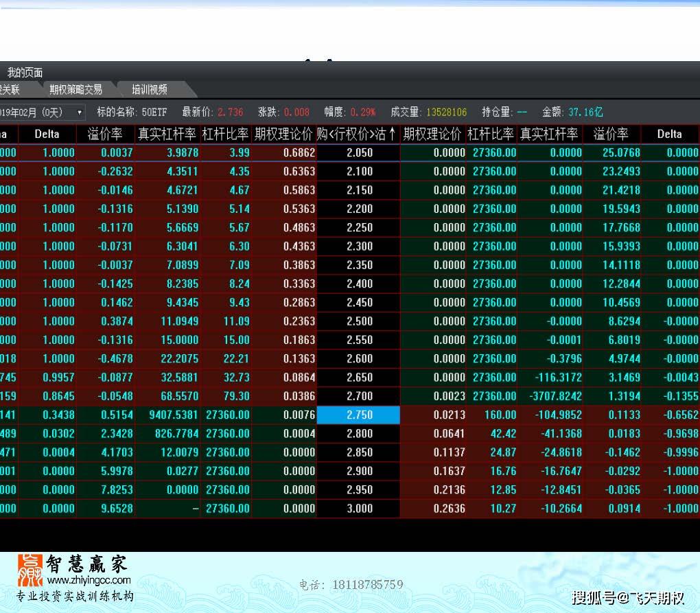
Task: Click the call theoretical price 0.0076
Action: tap(299, 415)
